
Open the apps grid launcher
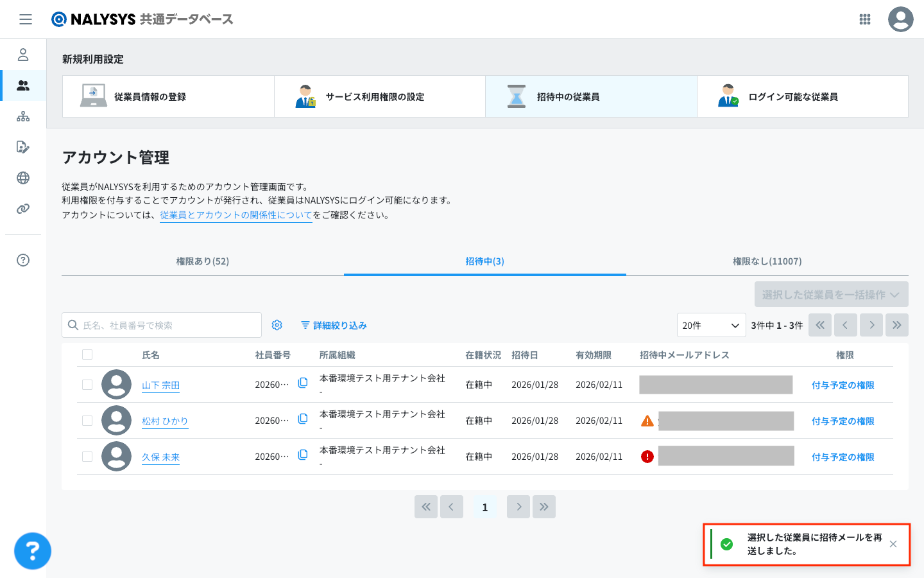[865, 19]
